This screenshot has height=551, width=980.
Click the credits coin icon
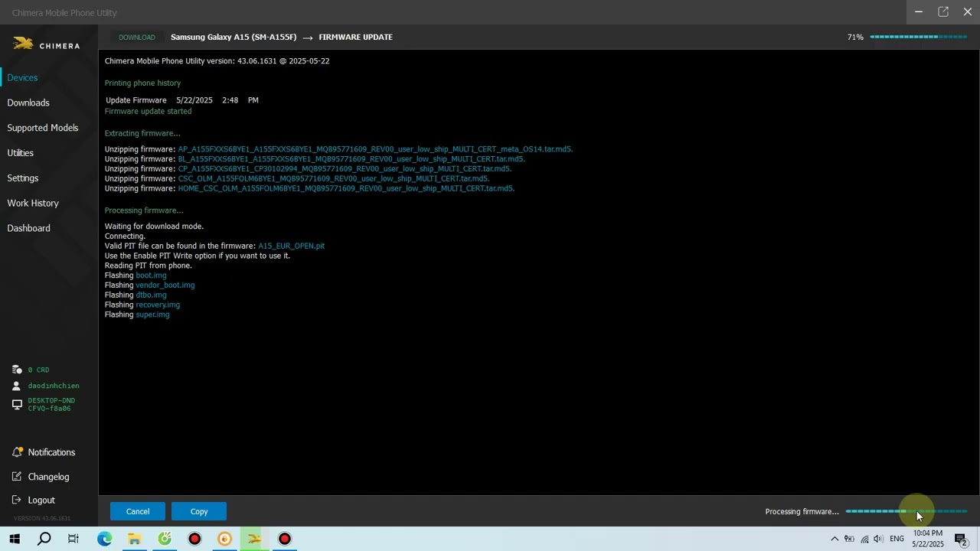(17, 370)
